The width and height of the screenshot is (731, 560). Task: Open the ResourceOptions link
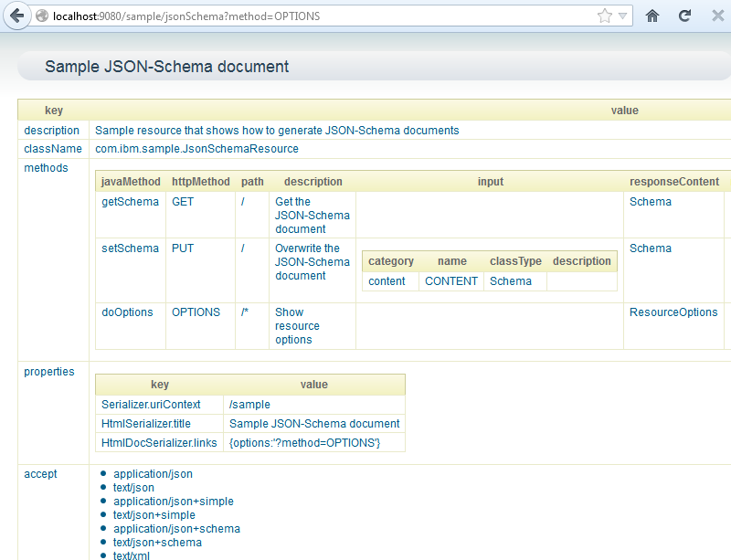pyautogui.click(x=673, y=312)
